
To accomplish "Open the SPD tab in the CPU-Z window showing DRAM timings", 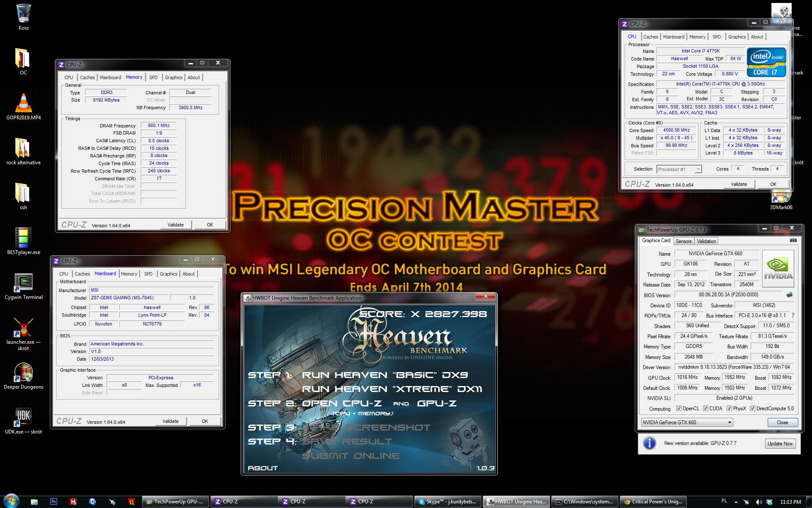I will coord(153,77).
